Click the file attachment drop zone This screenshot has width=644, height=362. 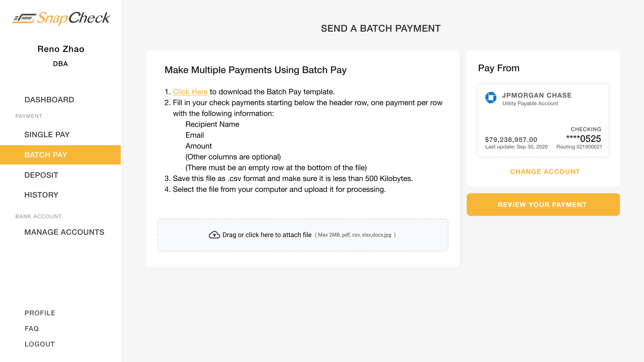(x=303, y=235)
